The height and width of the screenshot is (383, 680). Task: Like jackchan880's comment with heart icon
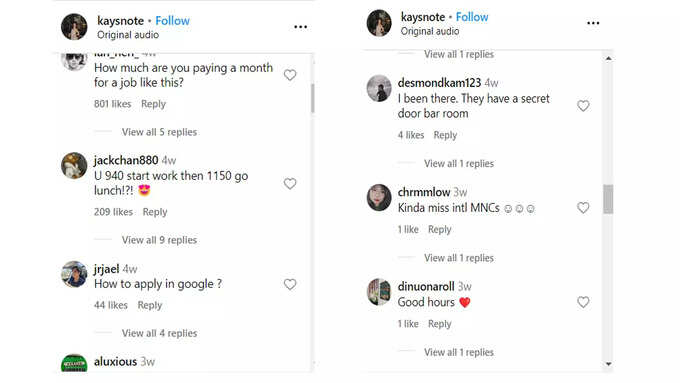pyautogui.click(x=290, y=184)
